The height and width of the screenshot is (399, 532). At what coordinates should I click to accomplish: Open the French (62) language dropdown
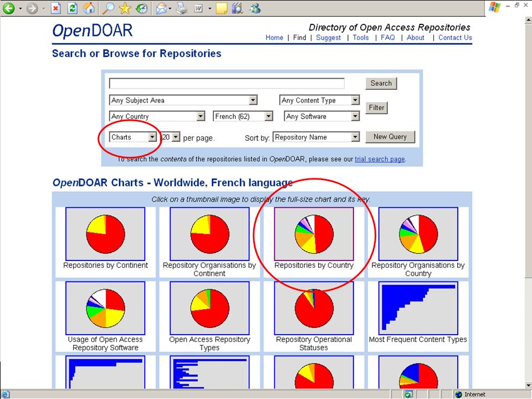(243, 116)
